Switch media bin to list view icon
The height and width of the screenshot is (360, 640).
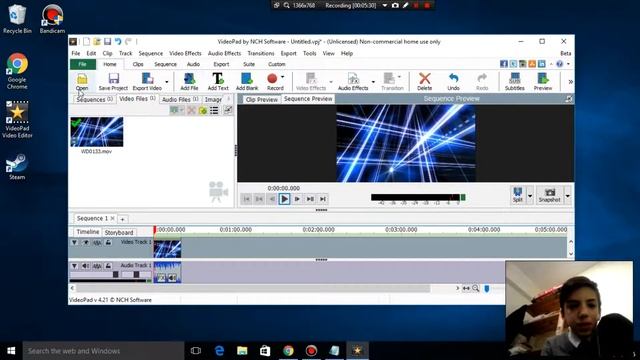point(214,111)
